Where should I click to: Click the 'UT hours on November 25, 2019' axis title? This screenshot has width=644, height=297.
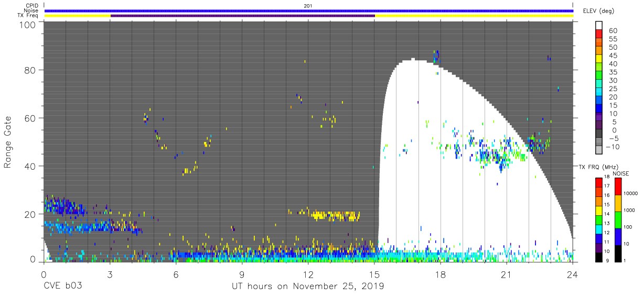point(308,287)
